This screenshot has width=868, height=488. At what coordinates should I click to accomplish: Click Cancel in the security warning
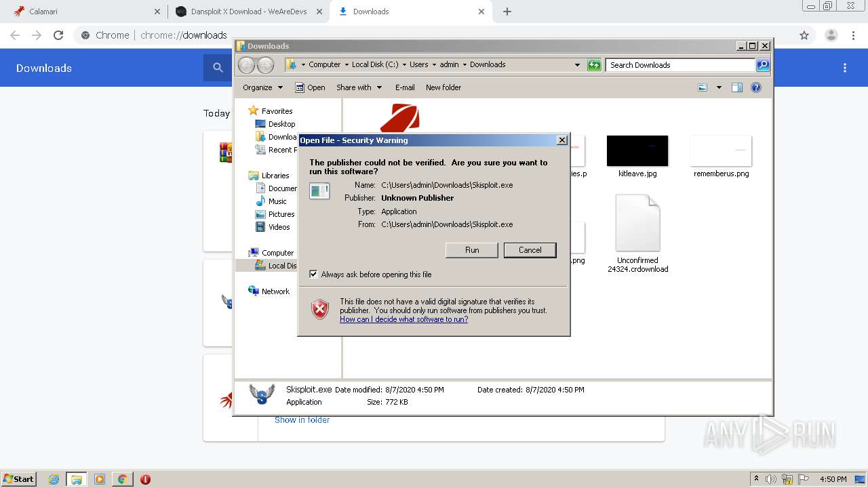coord(530,250)
